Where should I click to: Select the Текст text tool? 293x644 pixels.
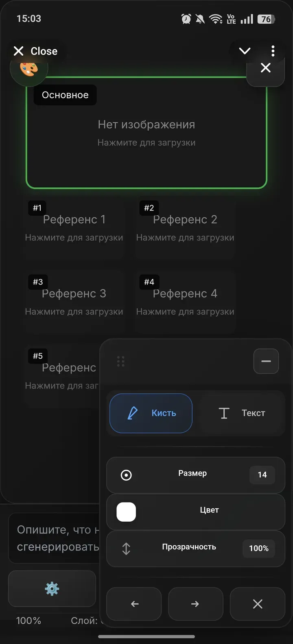pyautogui.click(x=242, y=413)
